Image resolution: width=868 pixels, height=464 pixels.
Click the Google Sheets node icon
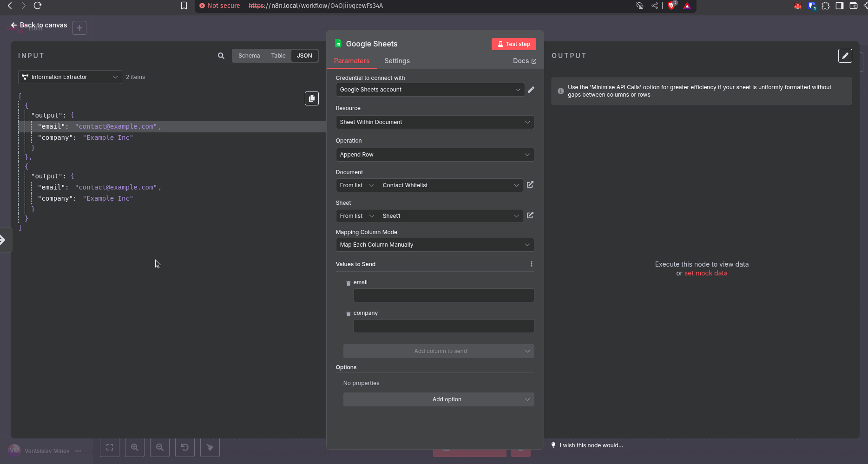(x=338, y=44)
